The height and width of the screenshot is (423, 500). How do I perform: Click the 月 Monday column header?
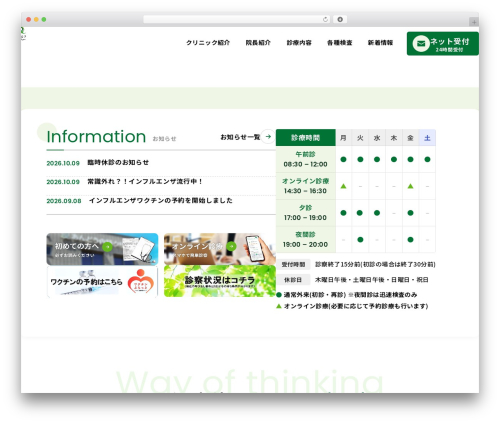(343, 138)
